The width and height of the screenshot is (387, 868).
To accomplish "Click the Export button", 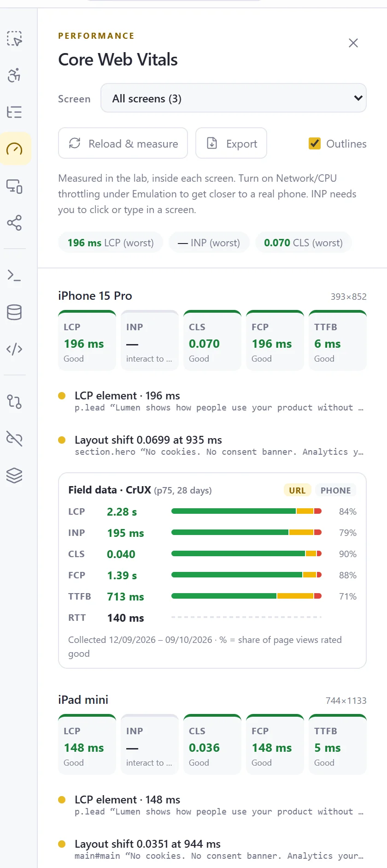I will click(231, 143).
